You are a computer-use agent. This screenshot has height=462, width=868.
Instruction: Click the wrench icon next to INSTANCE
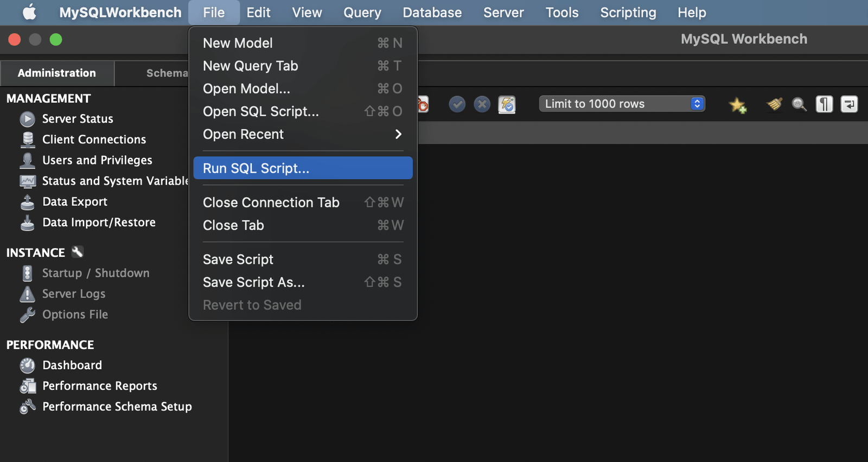coord(78,252)
